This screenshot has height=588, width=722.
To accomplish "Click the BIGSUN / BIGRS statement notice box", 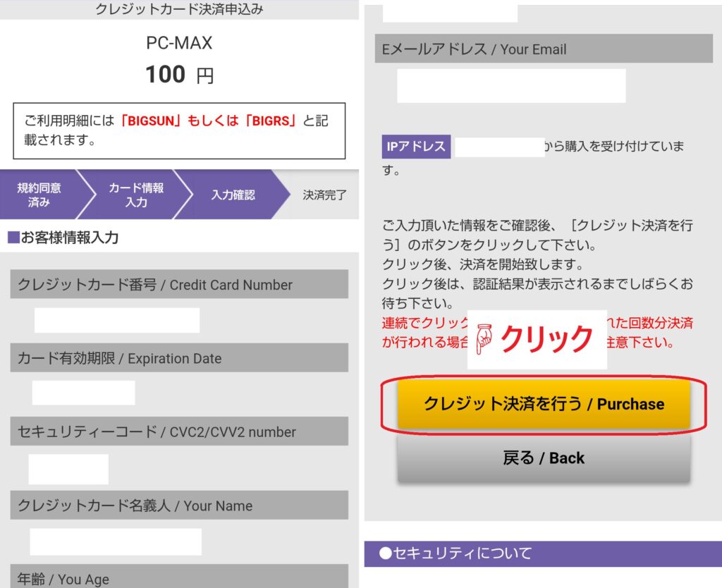I will coord(179,130).
